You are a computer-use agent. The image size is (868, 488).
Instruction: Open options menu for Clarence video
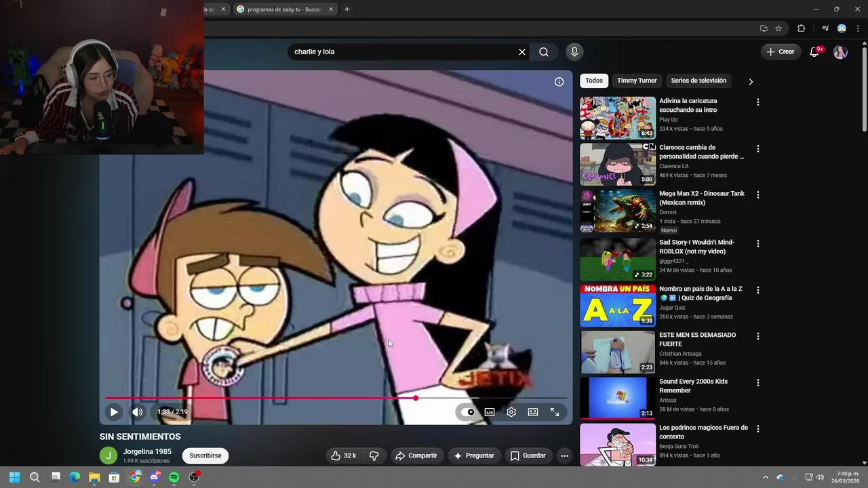coord(757,148)
